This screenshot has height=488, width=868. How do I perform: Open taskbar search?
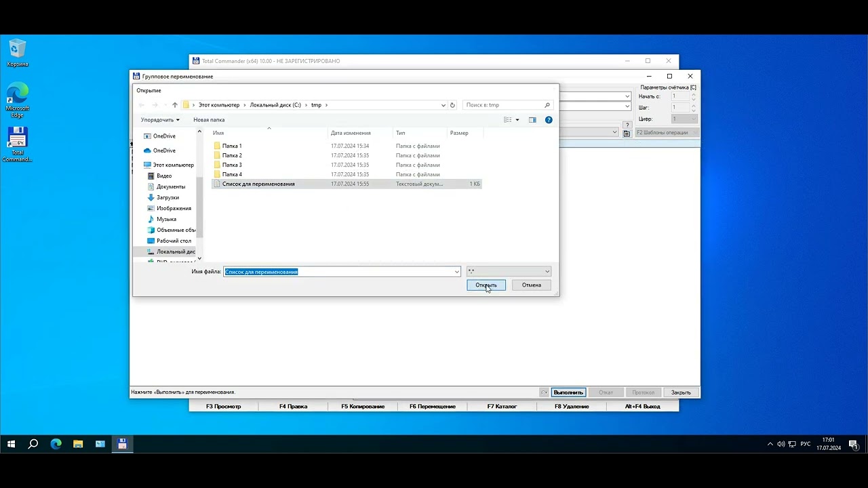(x=33, y=444)
